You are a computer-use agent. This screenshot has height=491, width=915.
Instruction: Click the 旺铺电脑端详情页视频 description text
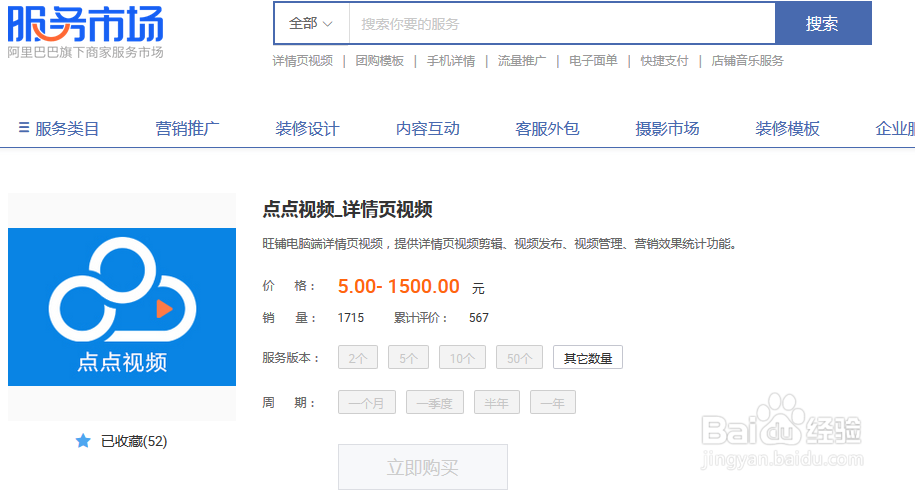(499, 243)
